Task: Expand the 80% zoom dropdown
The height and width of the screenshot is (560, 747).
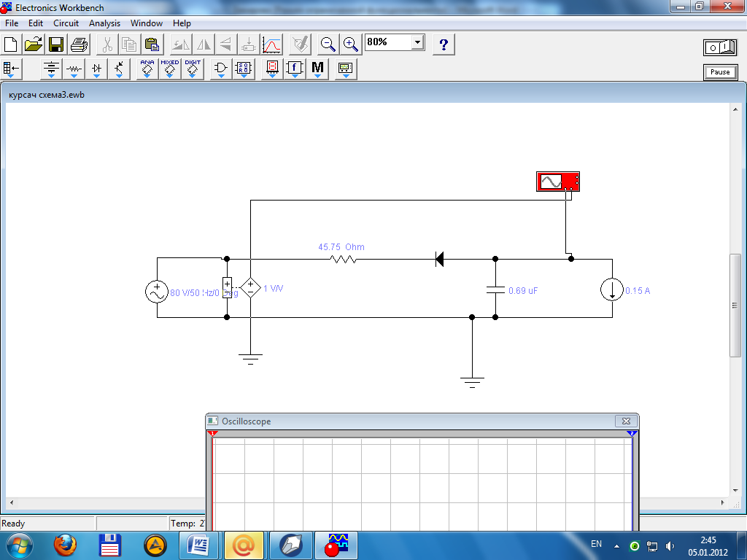Action: 418,42
